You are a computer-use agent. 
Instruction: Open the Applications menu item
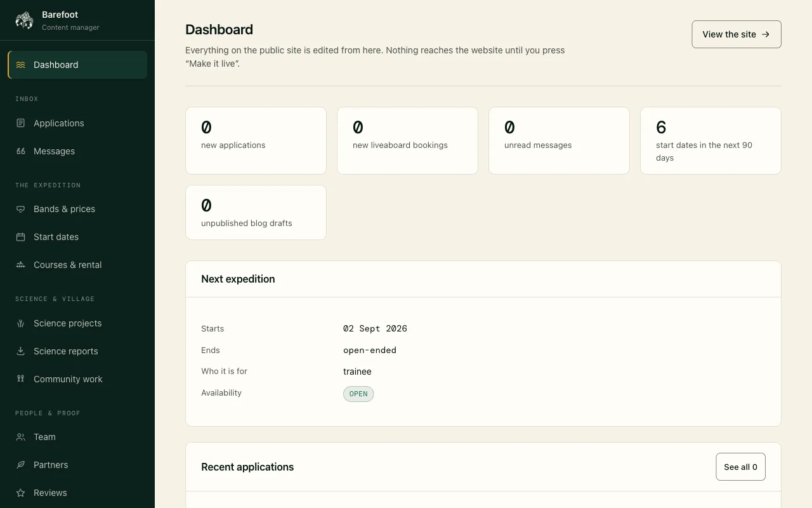[77, 123]
